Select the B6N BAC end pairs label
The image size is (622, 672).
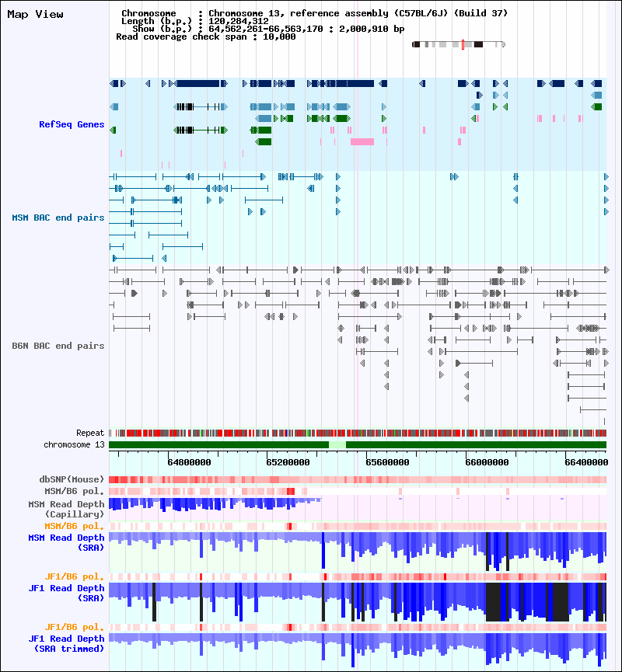tap(58, 346)
